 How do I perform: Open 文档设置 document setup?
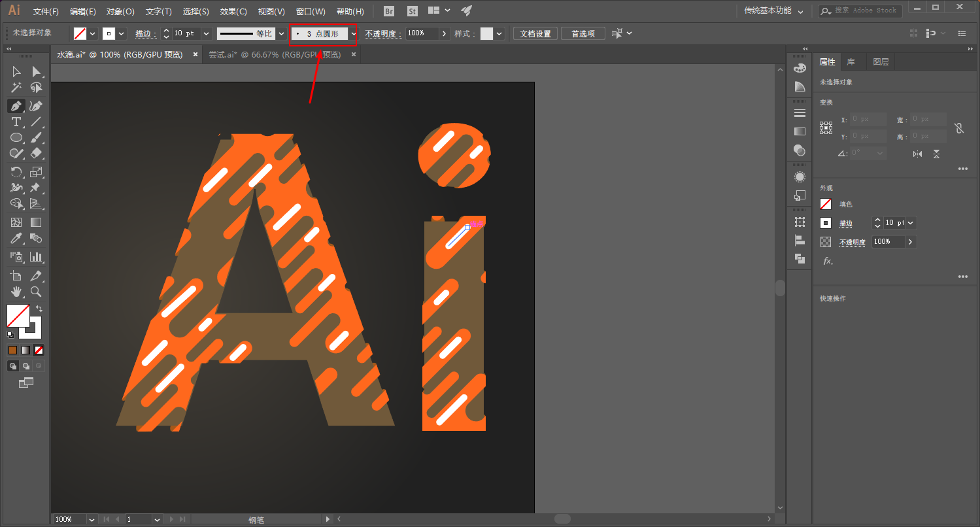click(535, 34)
